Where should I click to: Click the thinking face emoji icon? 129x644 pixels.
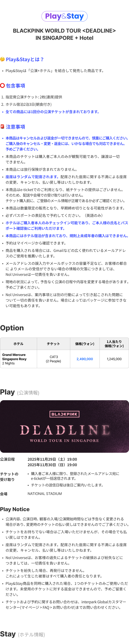(x=2, y=59)
